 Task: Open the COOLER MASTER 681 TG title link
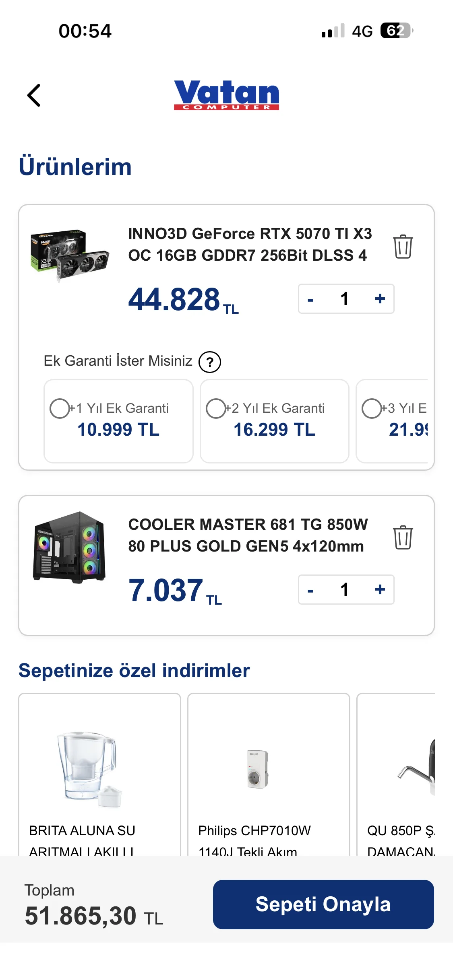(248, 535)
